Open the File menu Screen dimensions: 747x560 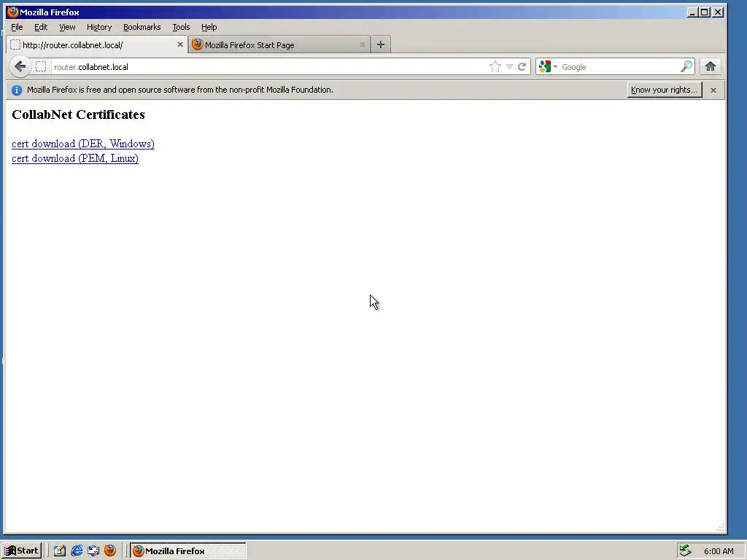pos(17,27)
